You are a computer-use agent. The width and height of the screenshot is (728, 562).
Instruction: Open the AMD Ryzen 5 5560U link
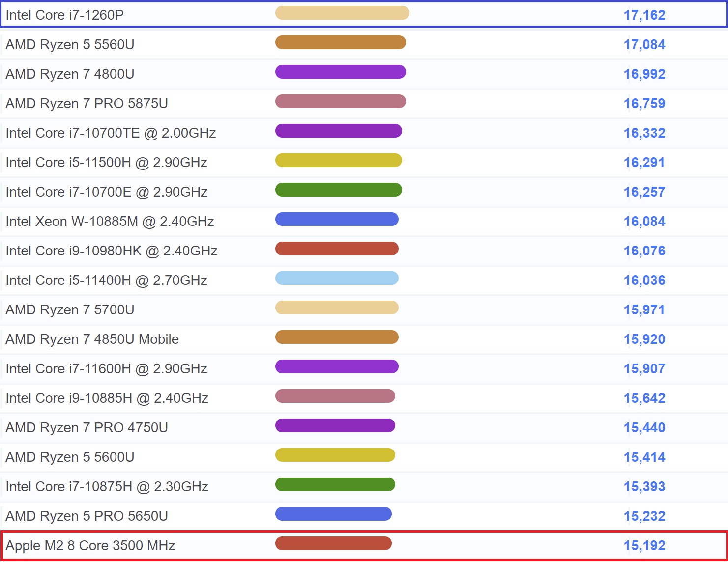[x=70, y=44]
